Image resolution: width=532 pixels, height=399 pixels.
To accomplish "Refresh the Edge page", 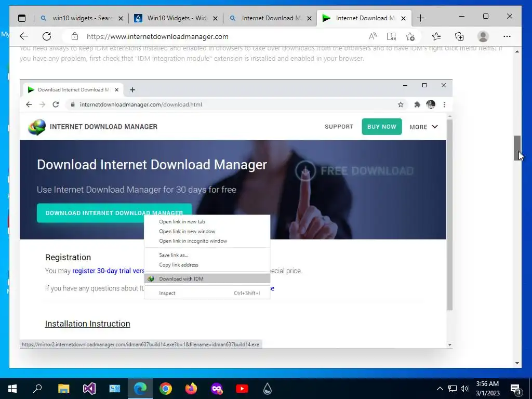I will coord(47,37).
